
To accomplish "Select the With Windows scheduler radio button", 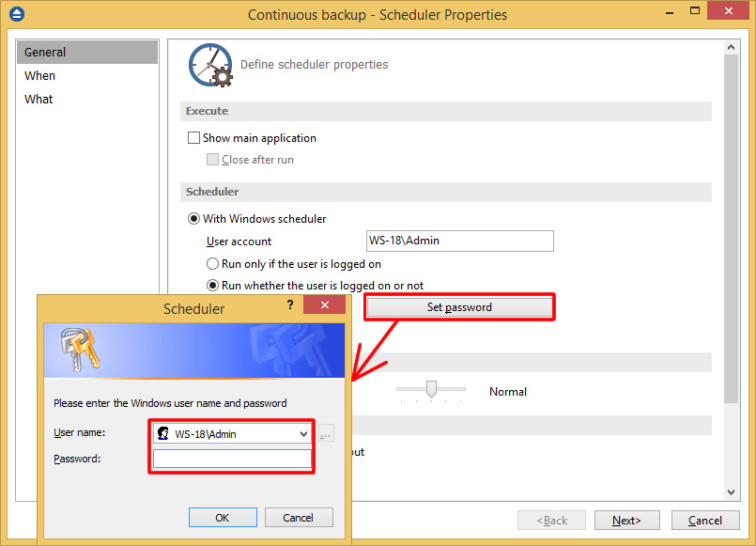I will point(194,219).
